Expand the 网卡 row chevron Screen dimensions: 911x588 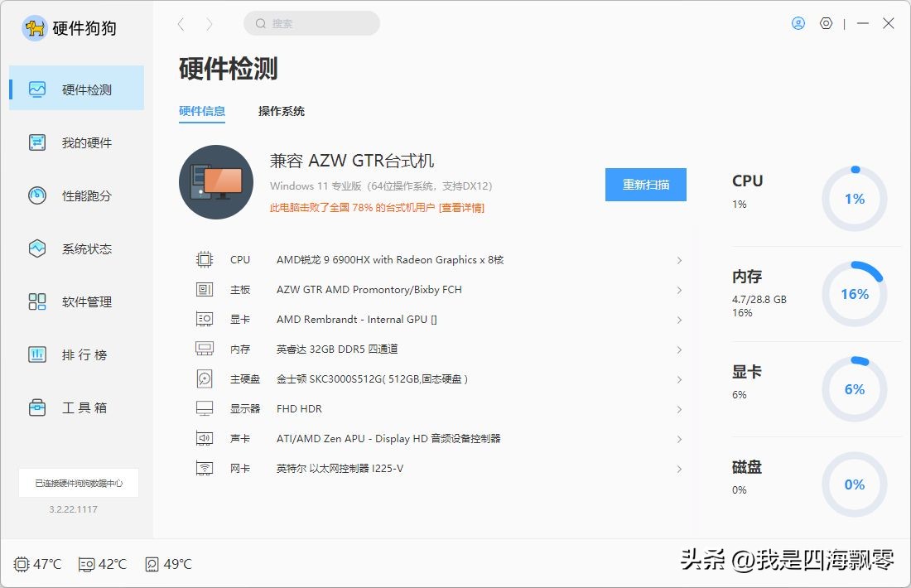(x=679, y=469)
